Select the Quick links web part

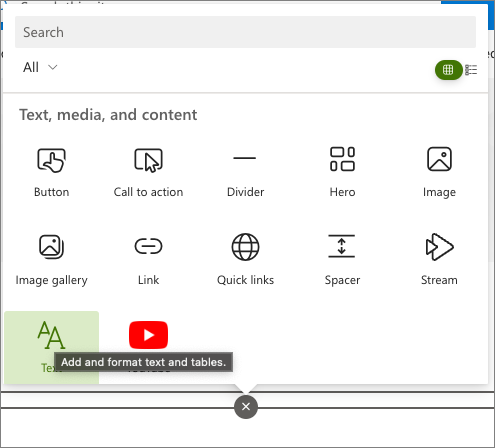[245, 260]
